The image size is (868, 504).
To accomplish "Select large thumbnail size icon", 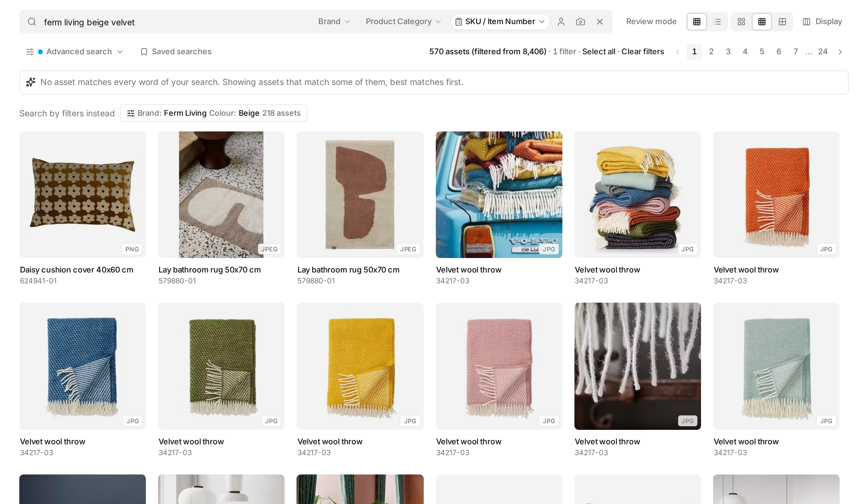I will pyautogui.click(x=741, y=22).
